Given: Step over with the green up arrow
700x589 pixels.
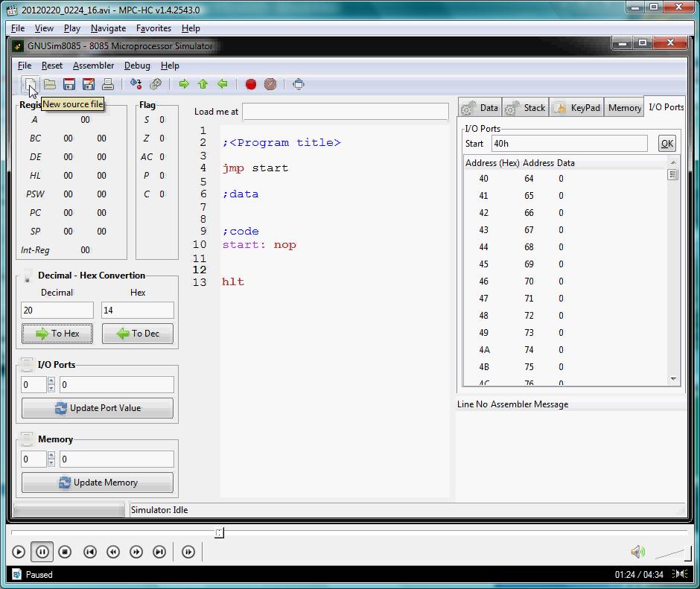Looking at the screenshot, I should click(203, 84).
